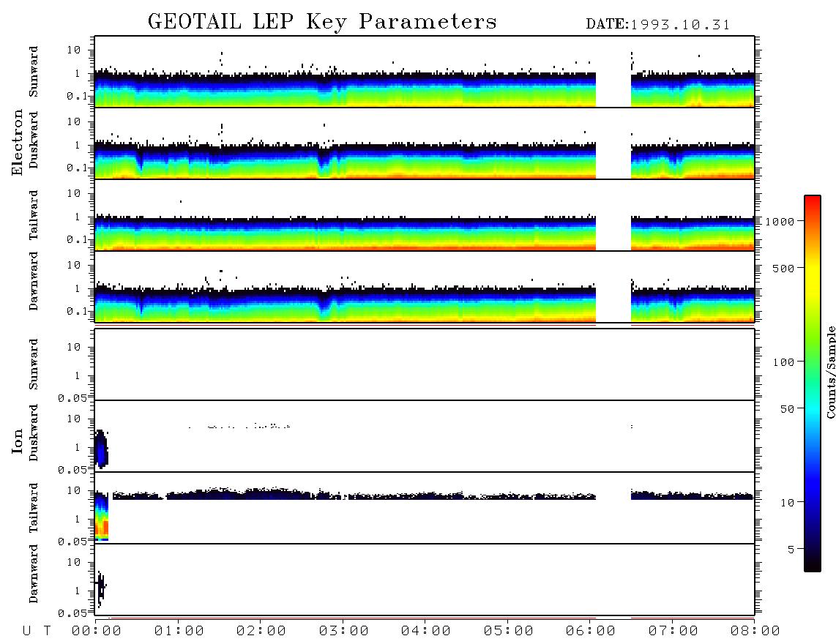Viewport: 836px width, 644px height.
Task: Click the '500' color bar tick label
Action: 783,268
